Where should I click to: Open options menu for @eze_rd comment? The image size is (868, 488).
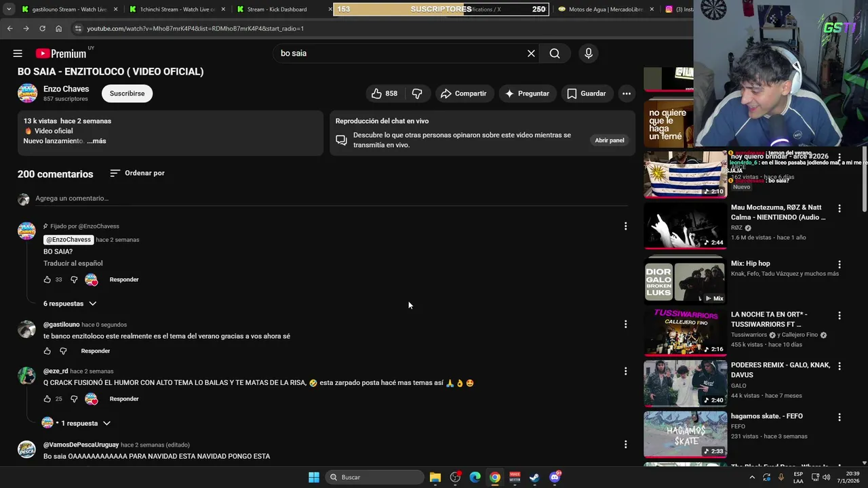(x=625, y=371)
